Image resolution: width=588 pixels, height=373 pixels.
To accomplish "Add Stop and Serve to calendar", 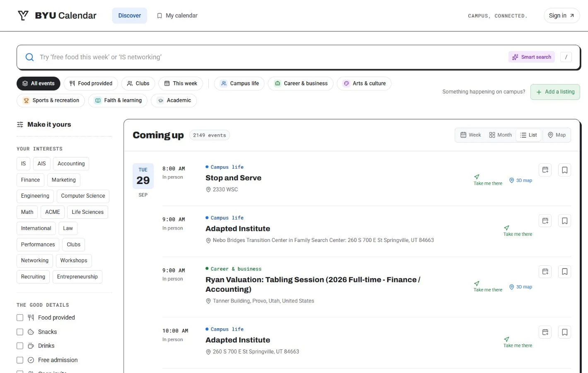I will click(x=545, y=170).
